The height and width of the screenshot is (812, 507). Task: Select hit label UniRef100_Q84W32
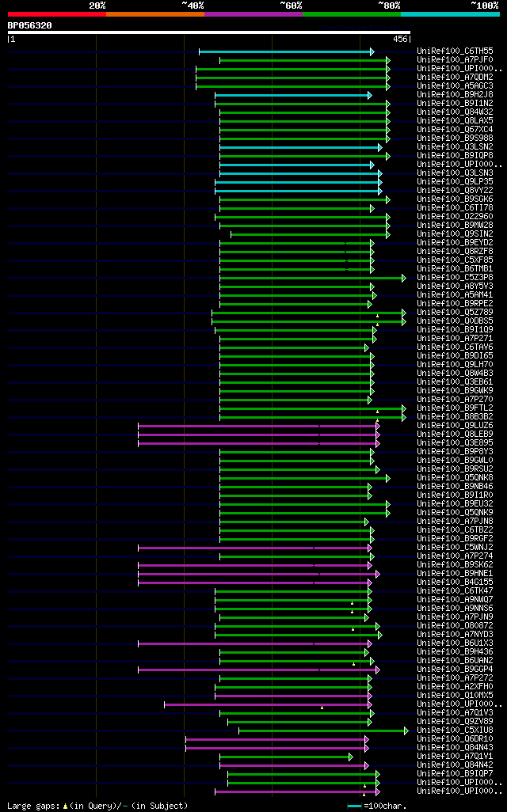456,112
